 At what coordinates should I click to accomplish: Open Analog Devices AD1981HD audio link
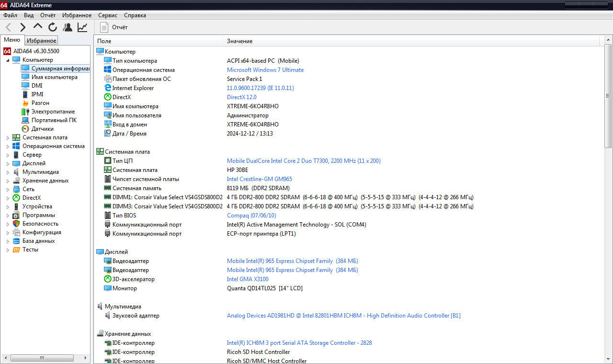344,316
